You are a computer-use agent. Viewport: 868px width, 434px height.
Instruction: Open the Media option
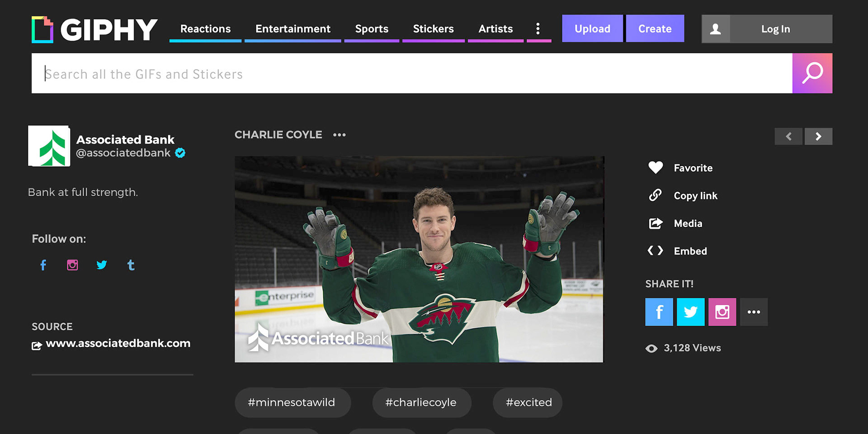pyautogui.click(x=688, y=223)
